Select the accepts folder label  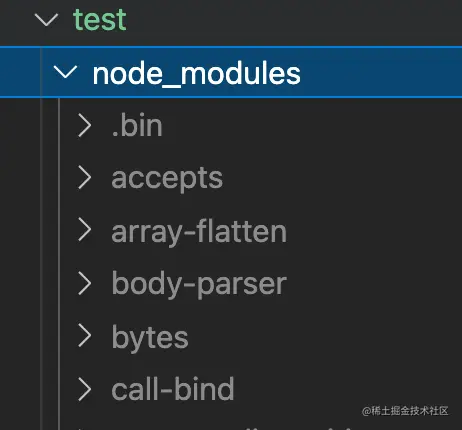tap(167, 179)
